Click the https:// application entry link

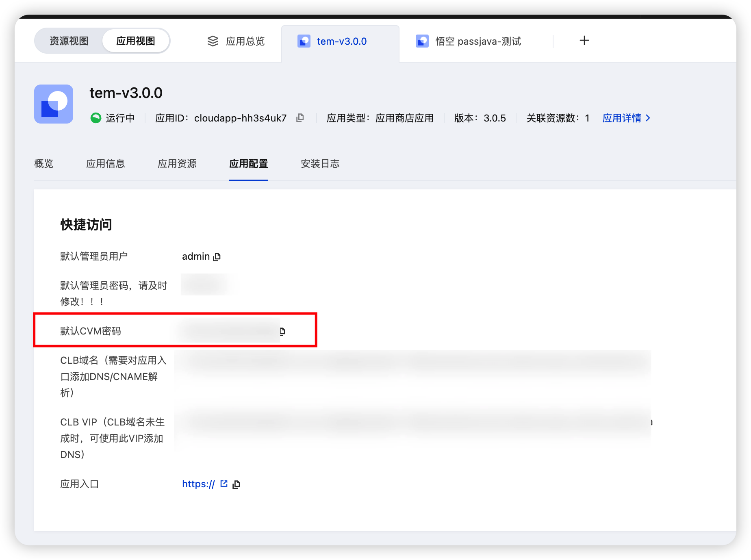click(198, 484)
